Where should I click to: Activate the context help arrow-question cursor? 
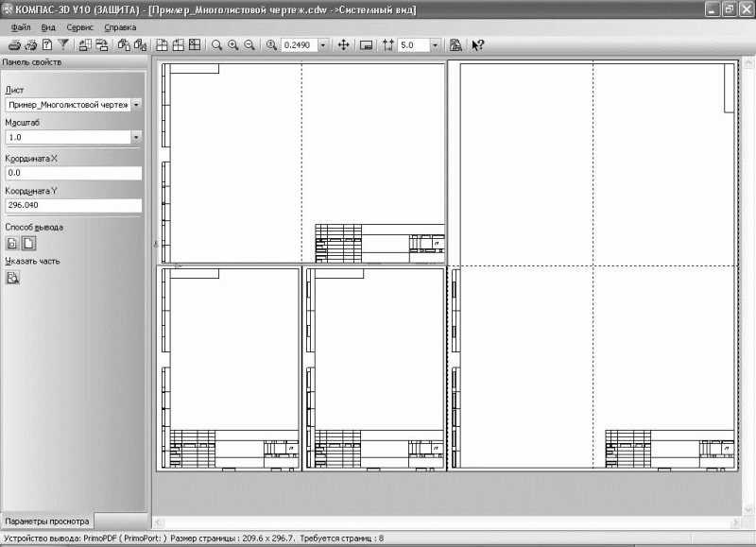[x=477, y=45]
